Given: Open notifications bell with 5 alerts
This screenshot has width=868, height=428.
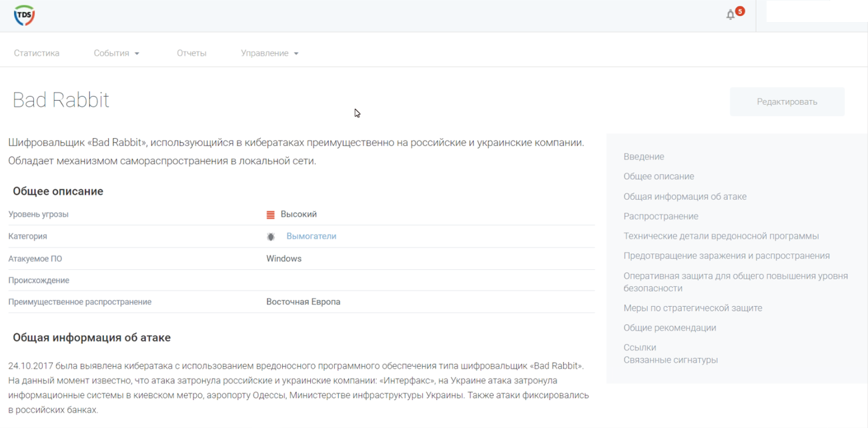Looking at the screenshot, I should pyautogui.click(x=731, y=15).
